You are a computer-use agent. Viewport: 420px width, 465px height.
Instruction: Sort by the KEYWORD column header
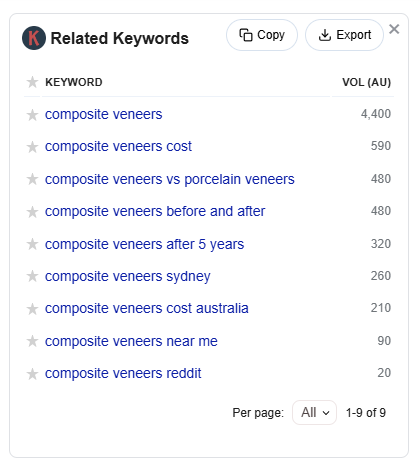click(x=74, y=82)
